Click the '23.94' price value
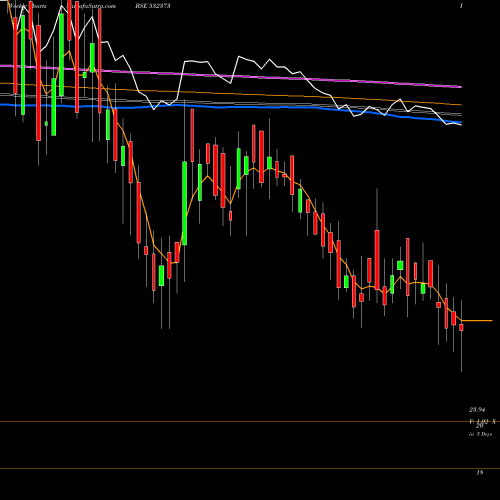This screenshot has width=500, height=500. pyautogui.click(x=477, y=409)
